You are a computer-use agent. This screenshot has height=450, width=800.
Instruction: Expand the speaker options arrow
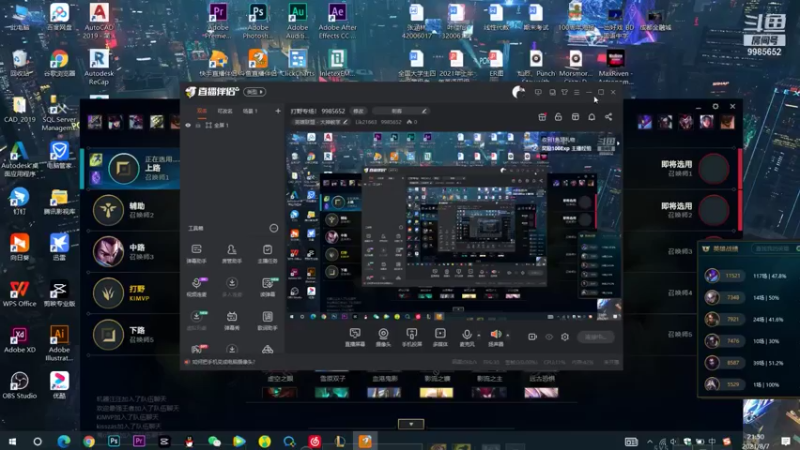click(507, 335)
